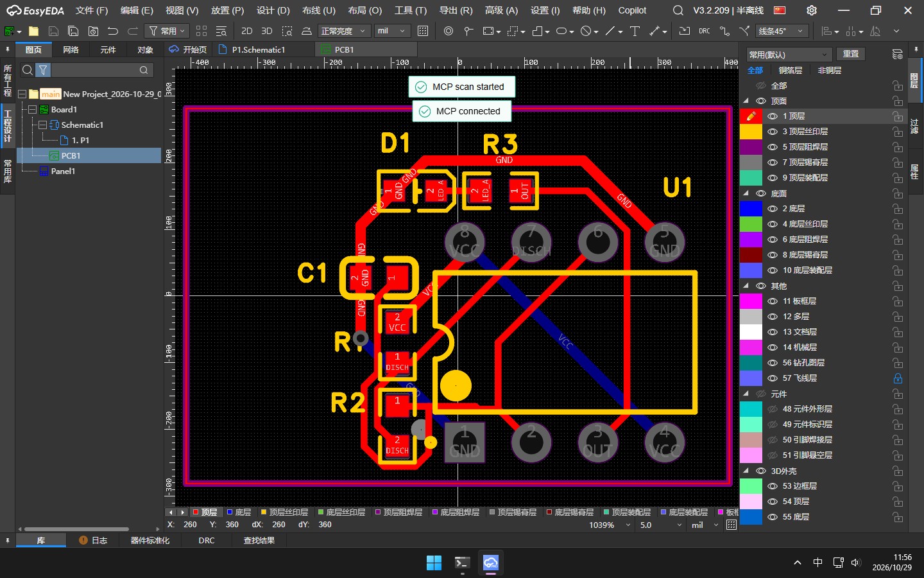The height and width of the screenshot is (578, 924).
Task: Click the blue swatch of 2 底层
Action: tap(751, 209)
